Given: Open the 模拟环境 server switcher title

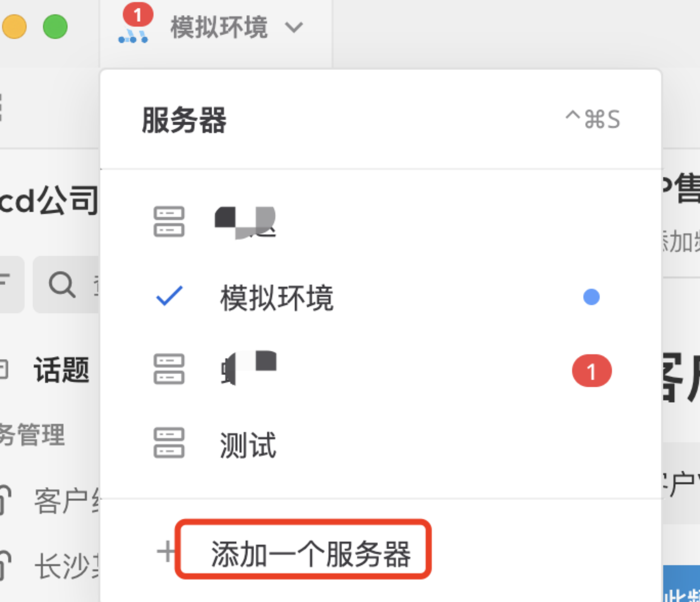Looking at the screenshot, I should [219, 28].
